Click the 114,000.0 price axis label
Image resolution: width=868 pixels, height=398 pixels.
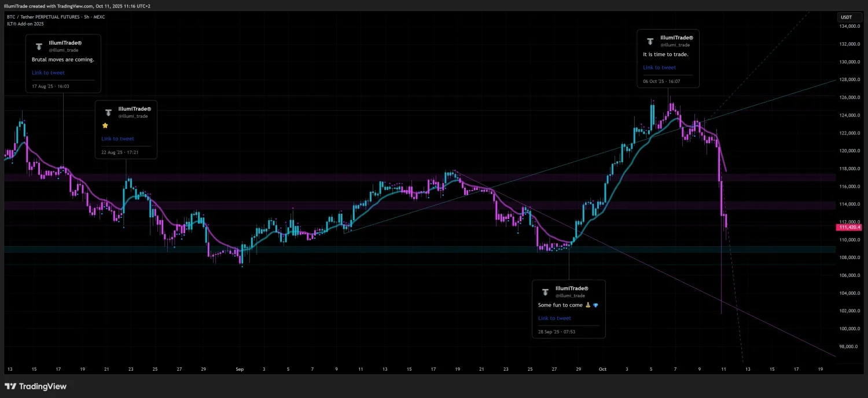pyautogui.click(x=848, y=205)
